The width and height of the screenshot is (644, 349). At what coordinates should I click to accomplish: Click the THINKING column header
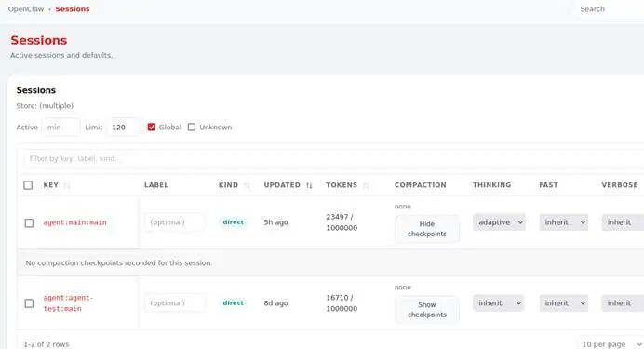(x=491, y=185)
